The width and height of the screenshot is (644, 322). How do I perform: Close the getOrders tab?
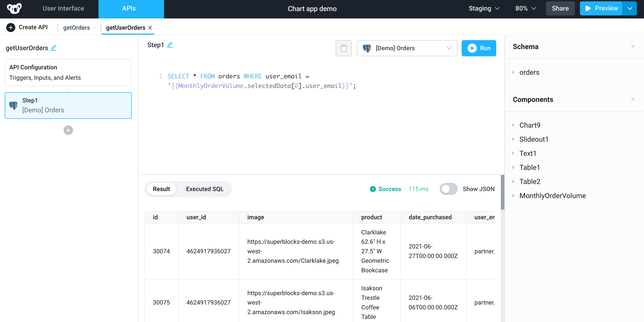pos(95,28)
